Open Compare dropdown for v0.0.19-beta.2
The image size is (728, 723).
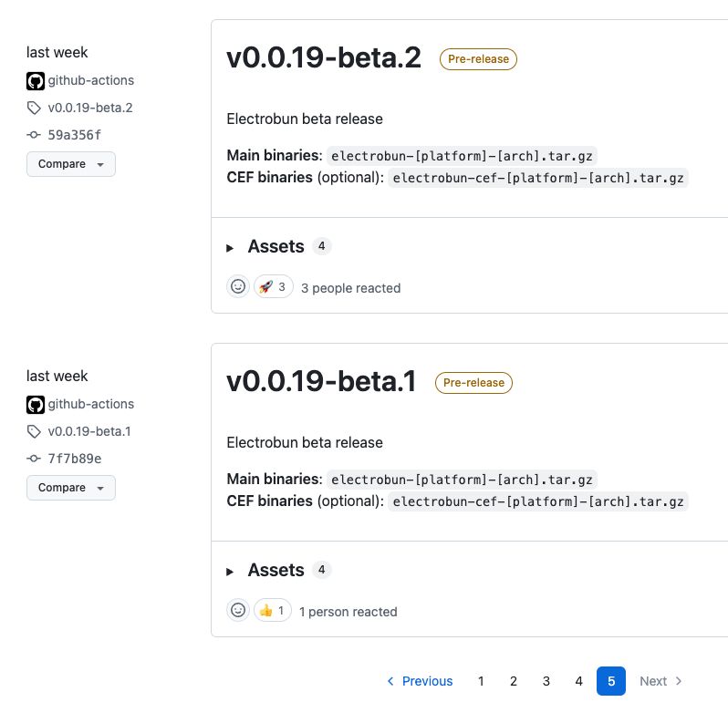click(x=71, y=164)
